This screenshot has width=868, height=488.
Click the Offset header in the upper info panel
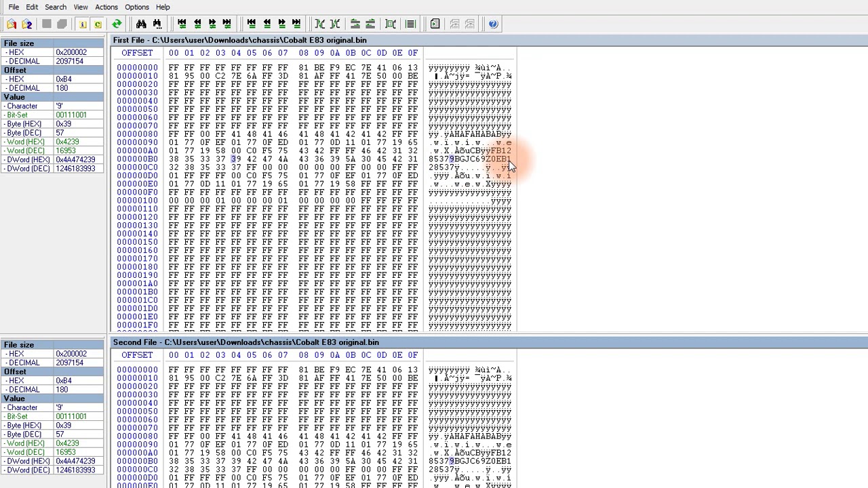(x=52, y=70)
